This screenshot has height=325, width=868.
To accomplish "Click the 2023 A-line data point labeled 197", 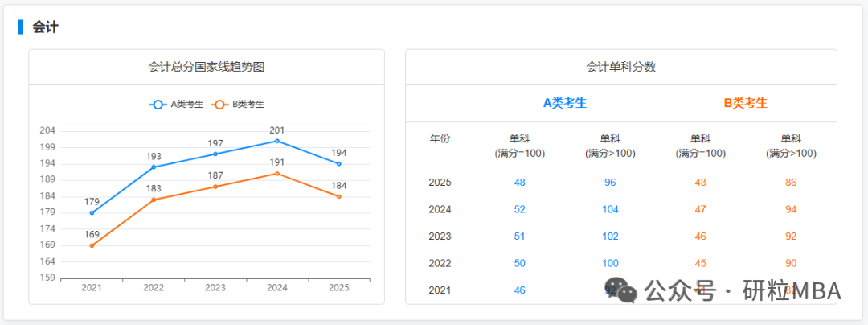I will click(x=215, y=154).
